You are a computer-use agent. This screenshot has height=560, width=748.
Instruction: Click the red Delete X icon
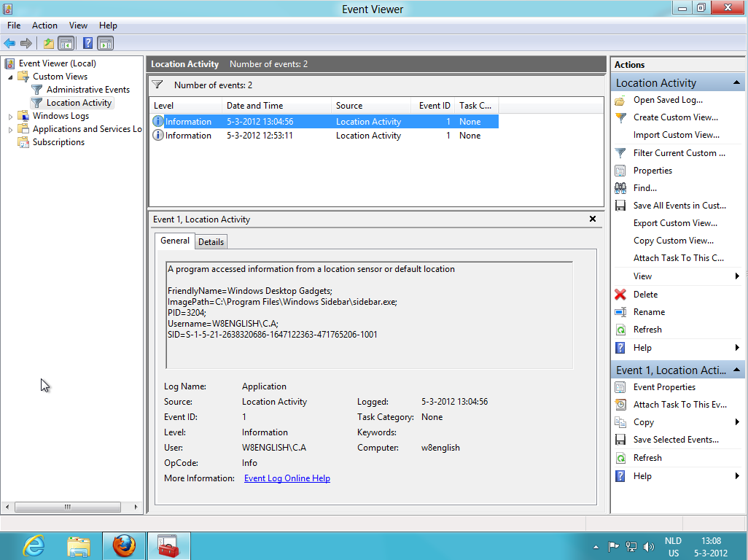point(620,295)
